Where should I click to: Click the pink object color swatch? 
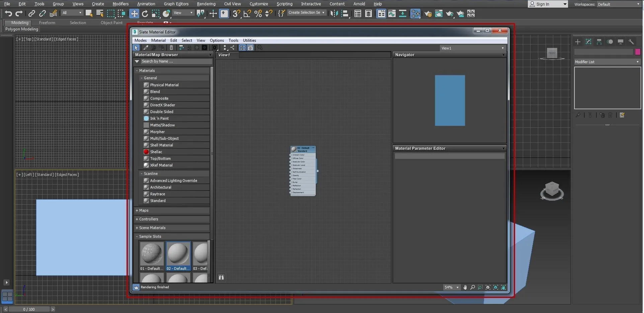(x=638, y=52)
